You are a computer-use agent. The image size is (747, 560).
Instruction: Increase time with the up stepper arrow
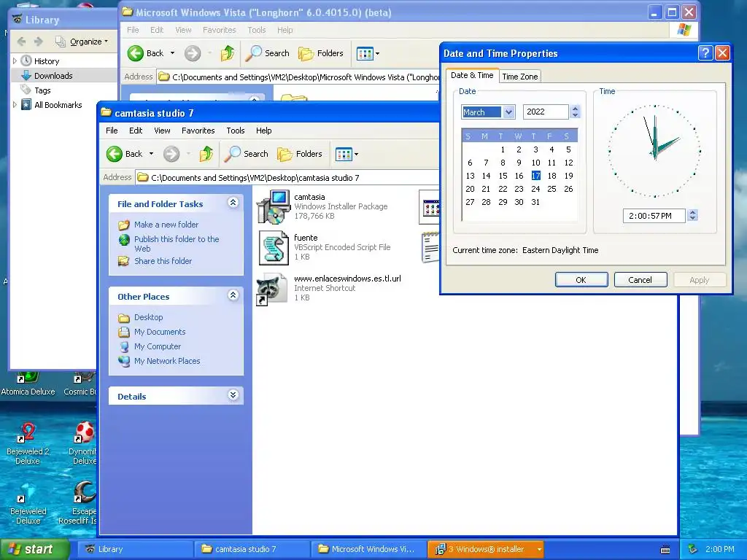pos(693,212)
